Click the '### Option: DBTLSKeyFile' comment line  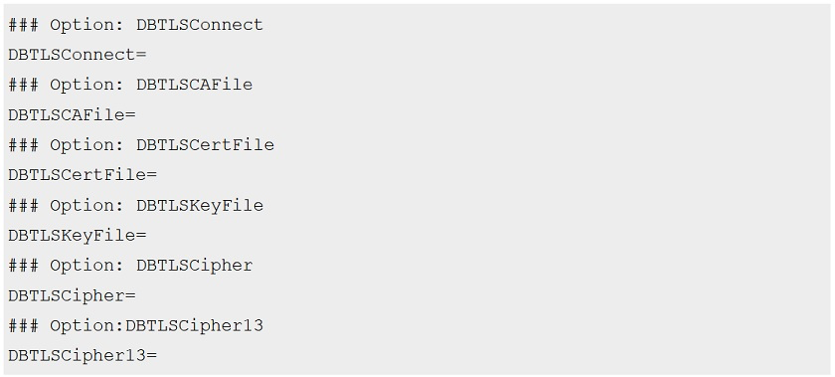pos(136,206)
